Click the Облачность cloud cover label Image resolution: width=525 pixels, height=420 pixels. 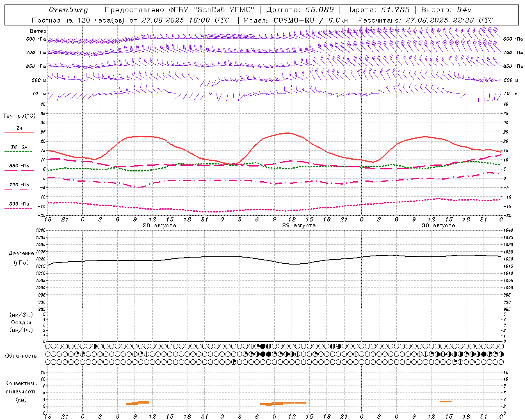(x=21, y=356)
